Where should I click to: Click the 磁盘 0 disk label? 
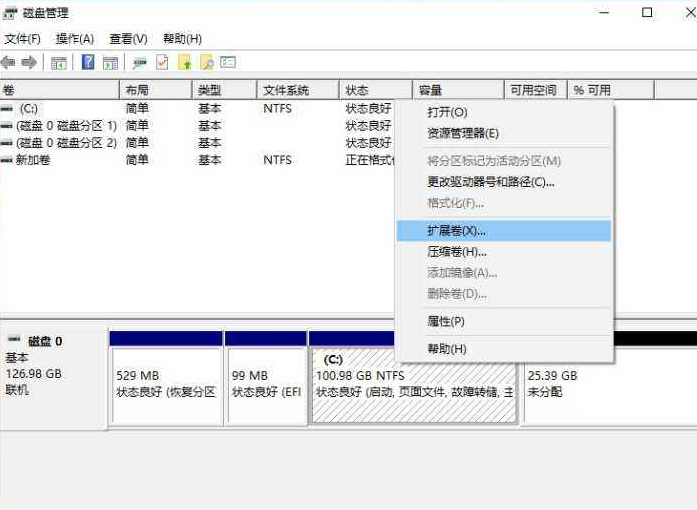pos(44,341)
